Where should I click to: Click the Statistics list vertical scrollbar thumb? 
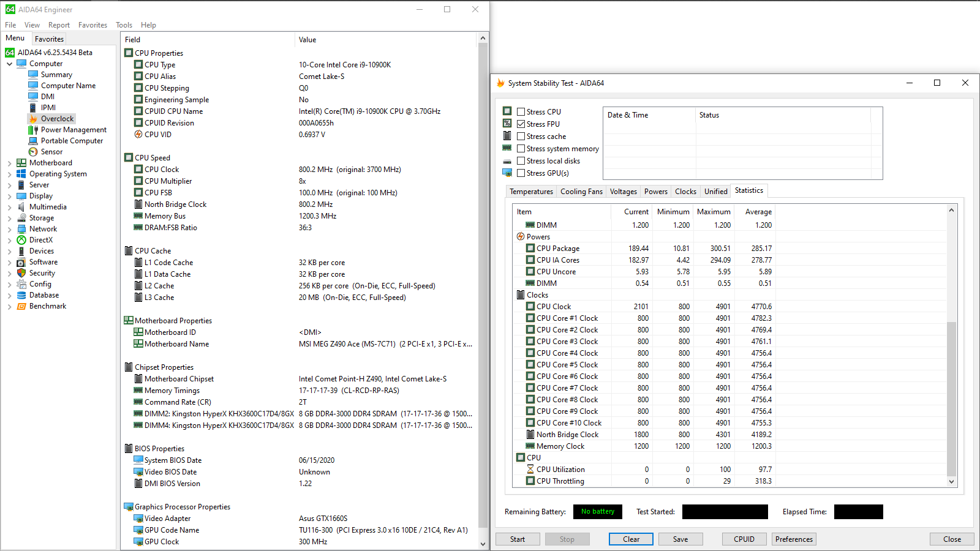[x=951, y=399]
